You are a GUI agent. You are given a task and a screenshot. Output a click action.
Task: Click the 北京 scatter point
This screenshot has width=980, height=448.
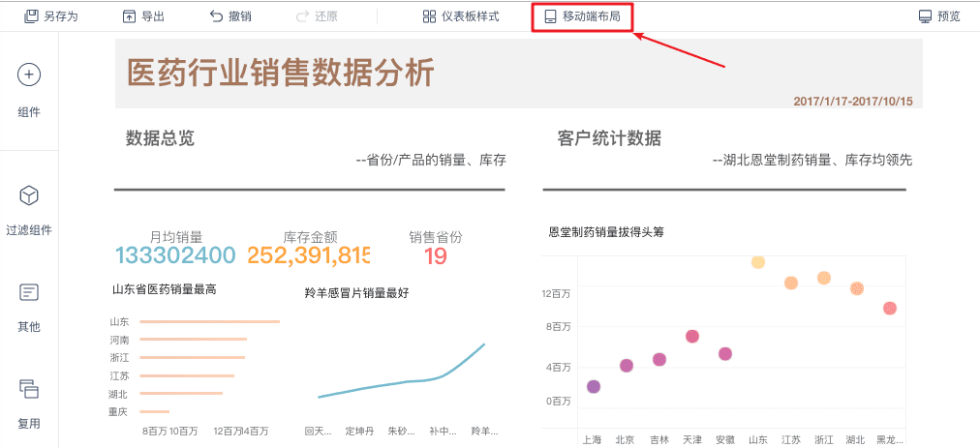627,366
